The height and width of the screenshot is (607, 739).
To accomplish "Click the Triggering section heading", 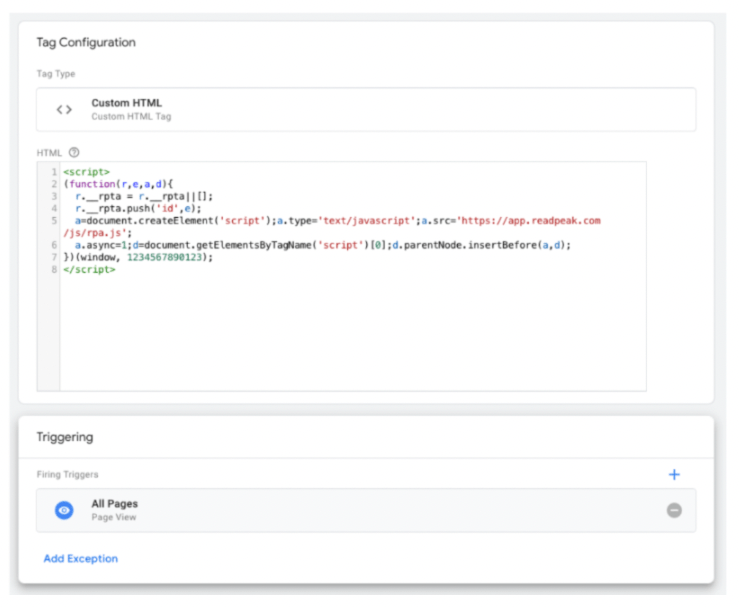I will pyautogui.click(x=65, y=437).
